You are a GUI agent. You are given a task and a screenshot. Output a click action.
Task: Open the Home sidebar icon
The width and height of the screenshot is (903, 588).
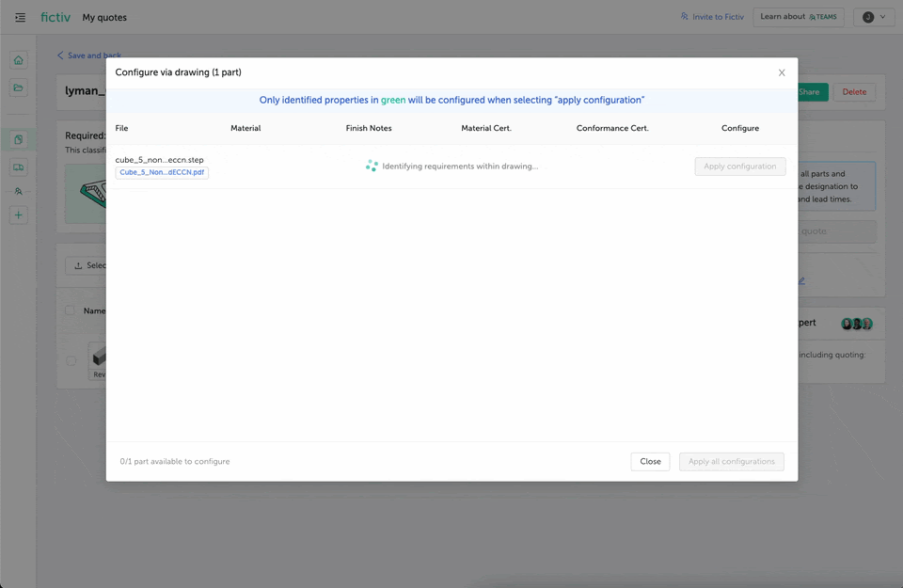click(18, 59)
